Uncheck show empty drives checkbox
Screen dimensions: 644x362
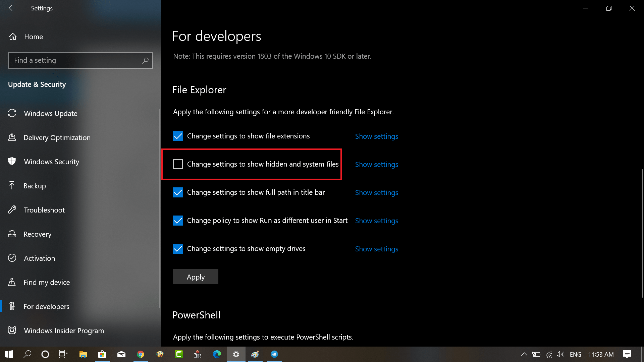[178, 249]
